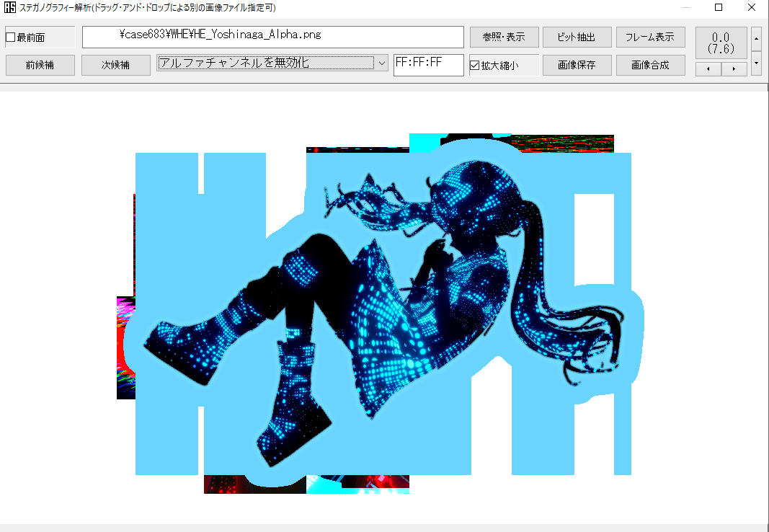Click the 前候補 previous candidate button
769x532 pixels.
coord(40,65)
